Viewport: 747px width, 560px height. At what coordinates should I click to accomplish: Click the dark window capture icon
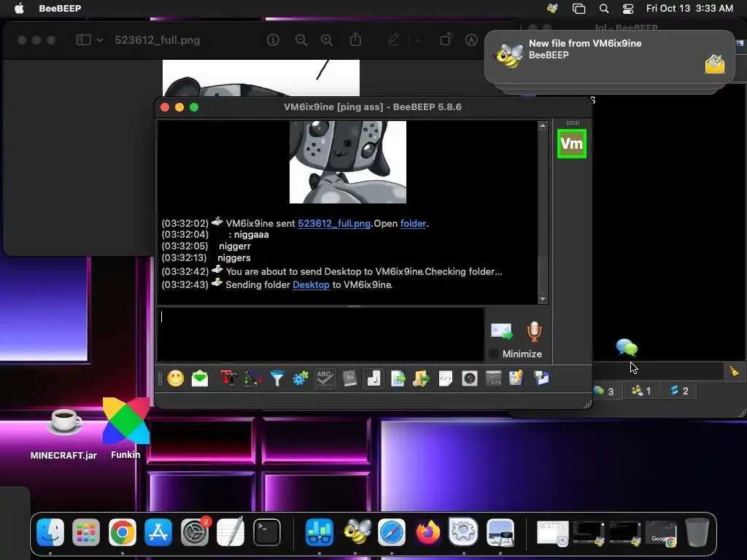[494, 378]
